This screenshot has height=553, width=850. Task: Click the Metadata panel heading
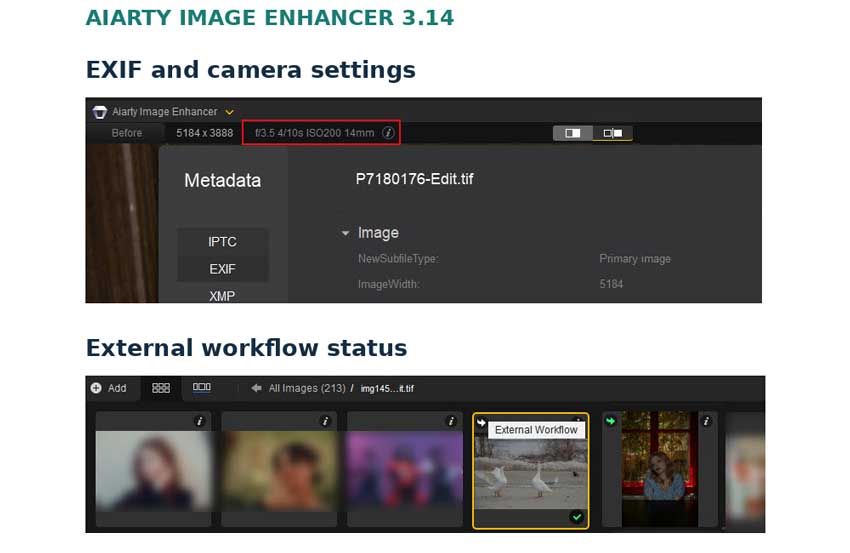click(x=222, y=180)
